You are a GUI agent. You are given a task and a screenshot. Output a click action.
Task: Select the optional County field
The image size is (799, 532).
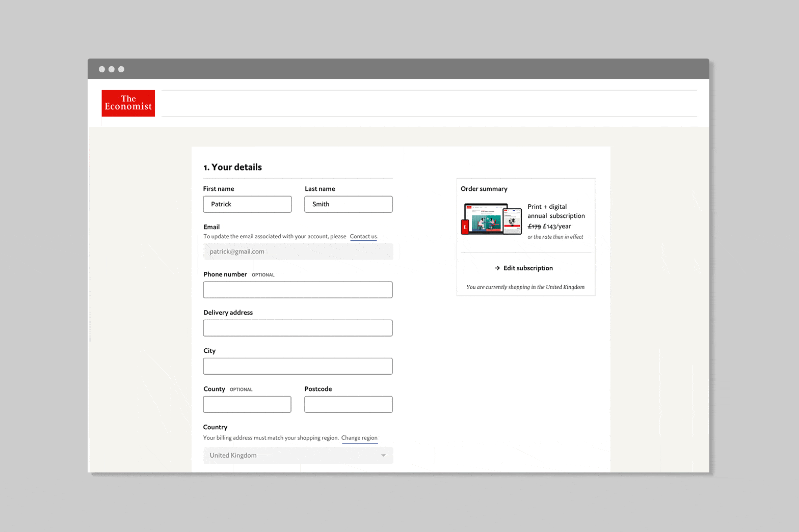[x=247, y=404]
